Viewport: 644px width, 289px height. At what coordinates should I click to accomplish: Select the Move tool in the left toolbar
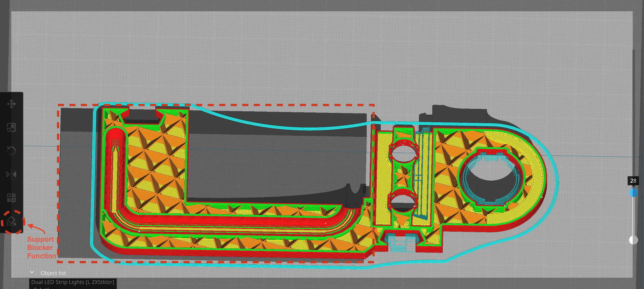click(11, 104)
